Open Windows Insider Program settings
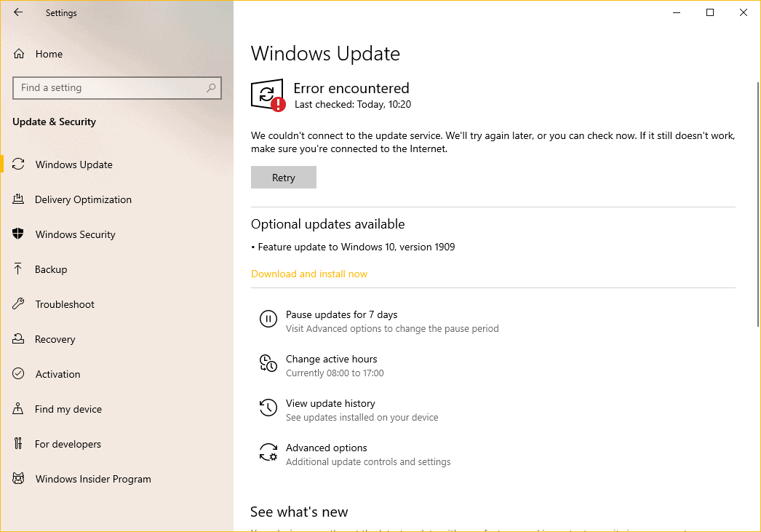 (93, 479)
